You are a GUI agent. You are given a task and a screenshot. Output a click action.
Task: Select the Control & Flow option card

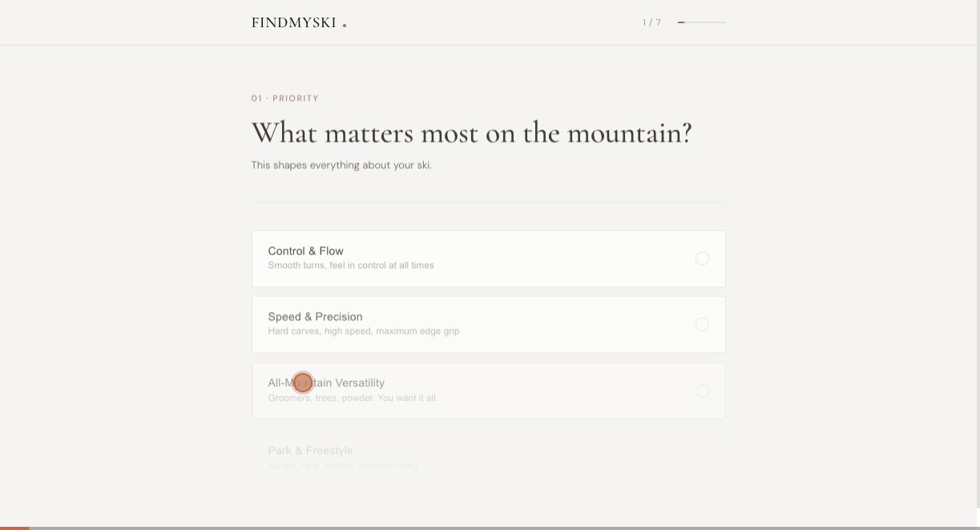click(489, 258)
